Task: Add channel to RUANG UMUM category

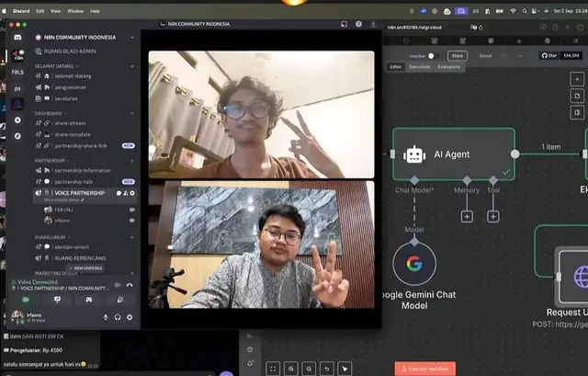Action: [x=132, y=237]
